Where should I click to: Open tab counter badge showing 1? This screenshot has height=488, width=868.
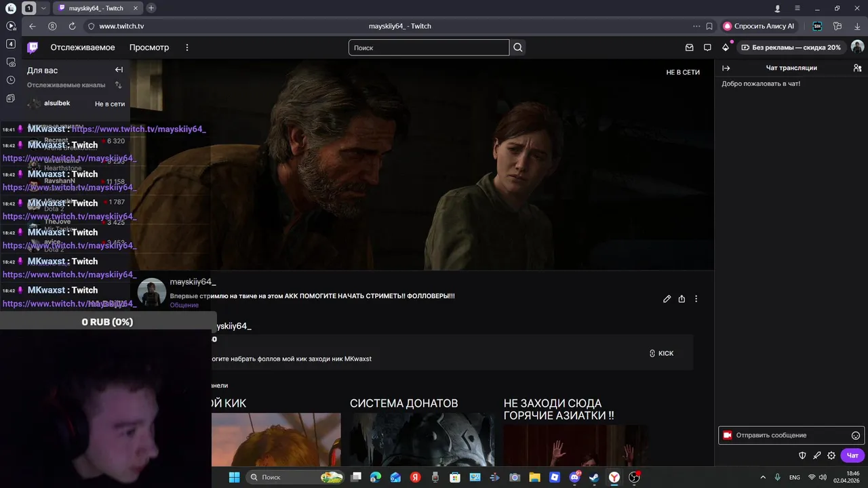29,8
